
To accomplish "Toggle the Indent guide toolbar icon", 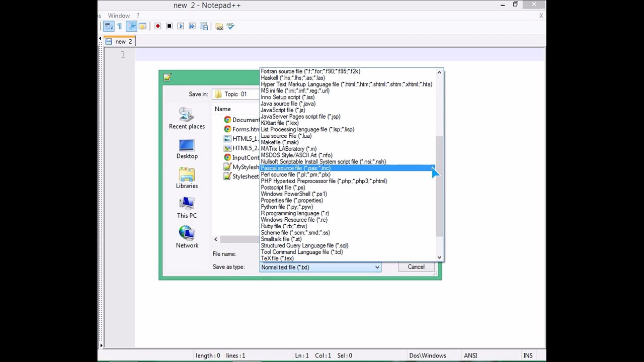I will 132,26.
